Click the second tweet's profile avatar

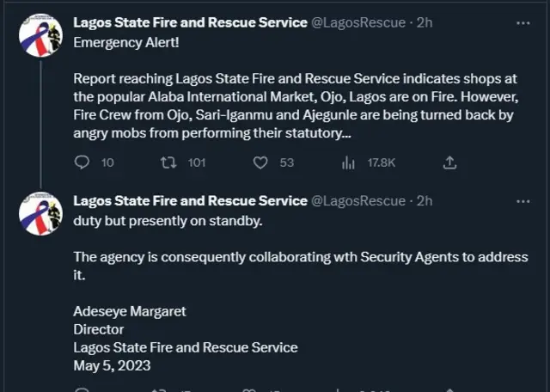[x=40, y=214]
